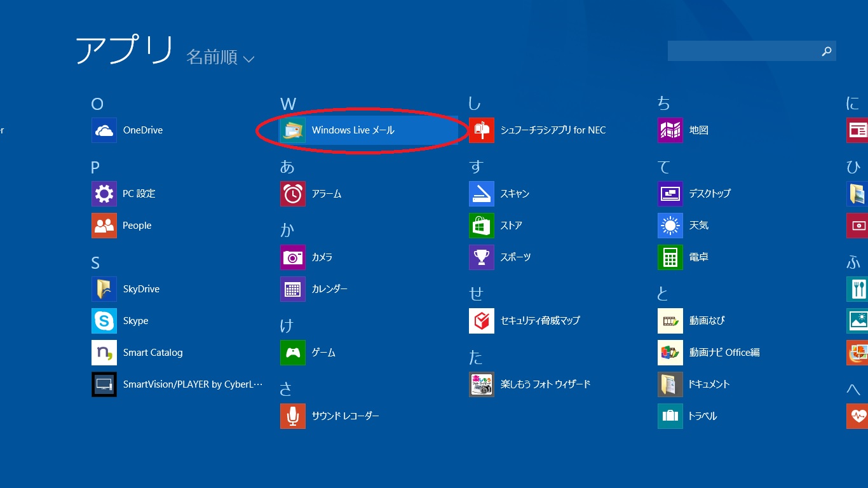The width and height of the screenshot is (868, 488).
Task: Launch the スキャン scanner icon
Action: (x=482, y=194)
